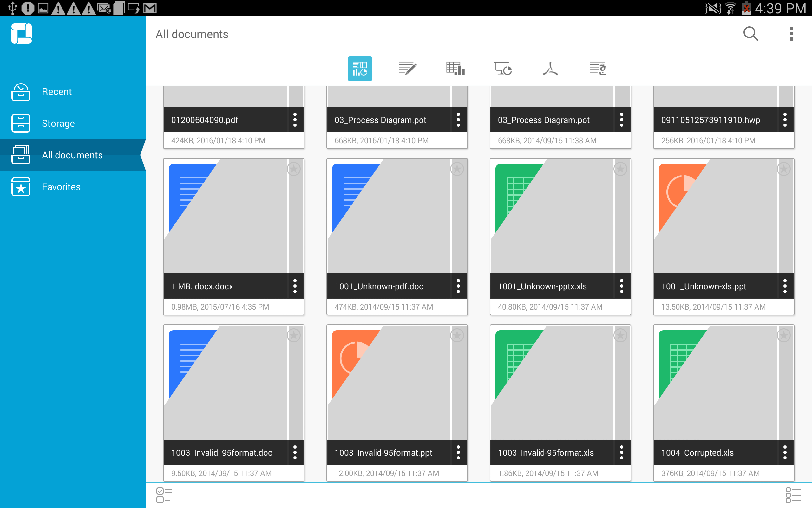Viewport: 812px width, 508px height.
Task: Open options for 1003_Invalid-95format.ppt
Action: [458, 452]
